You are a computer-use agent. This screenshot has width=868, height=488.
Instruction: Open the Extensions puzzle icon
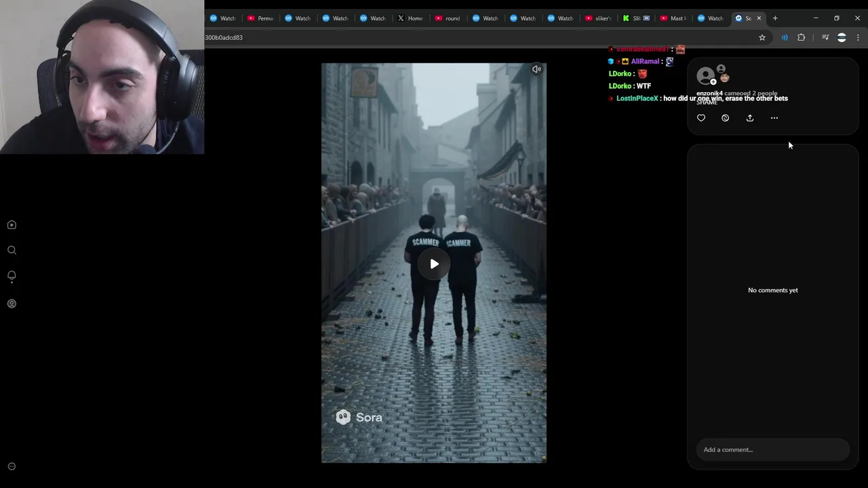[x=802, y=38]
